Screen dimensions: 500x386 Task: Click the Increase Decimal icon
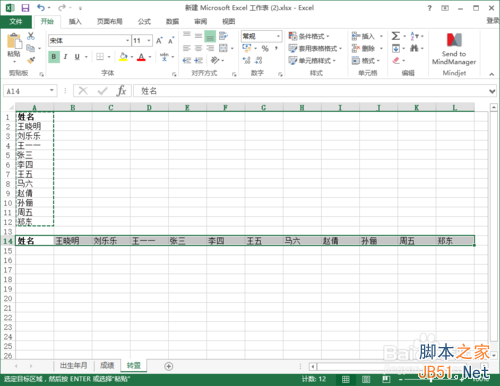pos(246,60)
